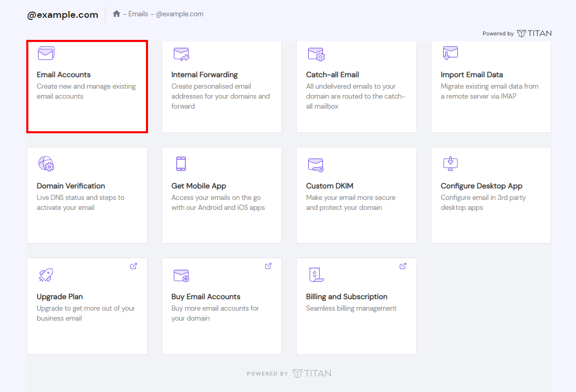Open the Buy Email Accounts title
The image size is (576, 392).
coord(206,296)
